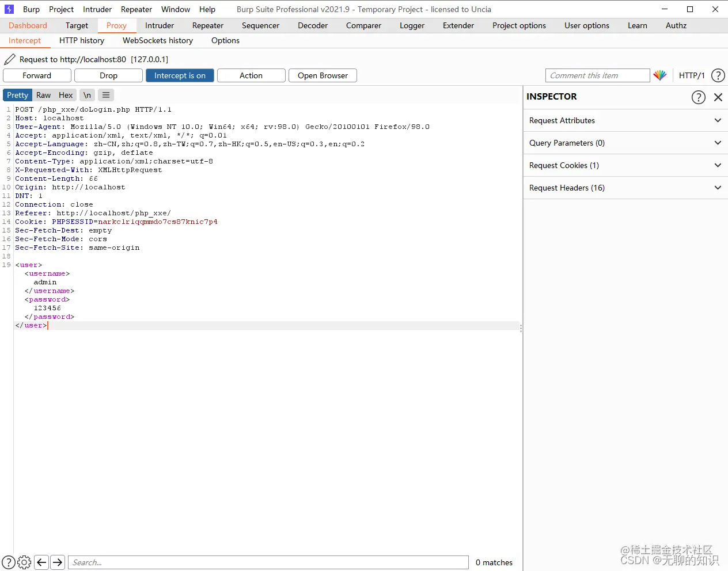Switch to Hex view

[66, 95]
